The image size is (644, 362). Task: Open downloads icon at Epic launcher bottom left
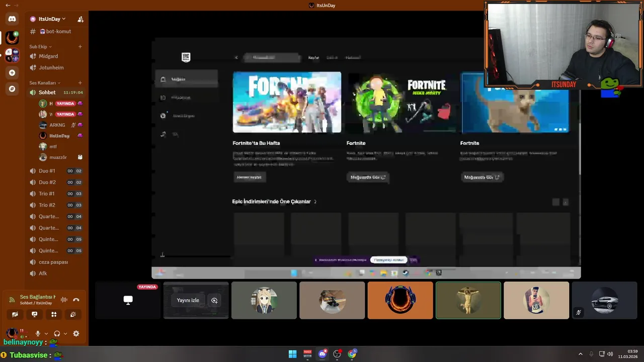click(x=163, y=255)
